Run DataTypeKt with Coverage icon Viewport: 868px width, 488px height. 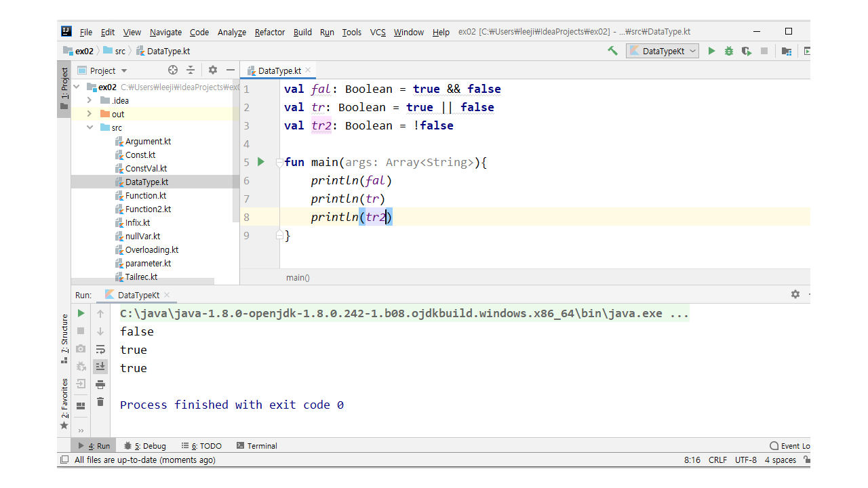747,51
